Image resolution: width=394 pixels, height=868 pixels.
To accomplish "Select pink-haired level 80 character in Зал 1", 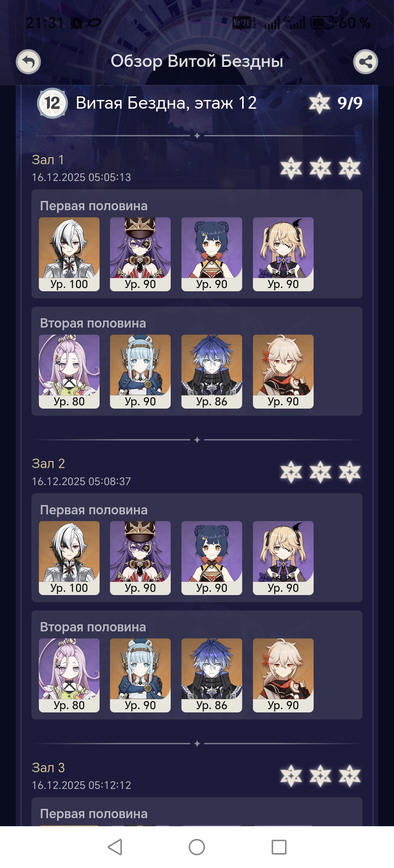I will (69, 371).
